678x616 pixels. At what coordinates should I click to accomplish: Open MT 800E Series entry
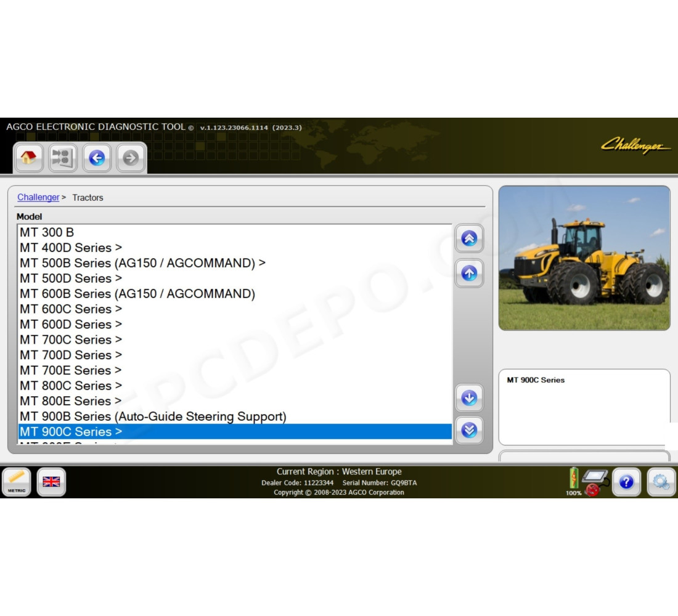coord(235,401)
